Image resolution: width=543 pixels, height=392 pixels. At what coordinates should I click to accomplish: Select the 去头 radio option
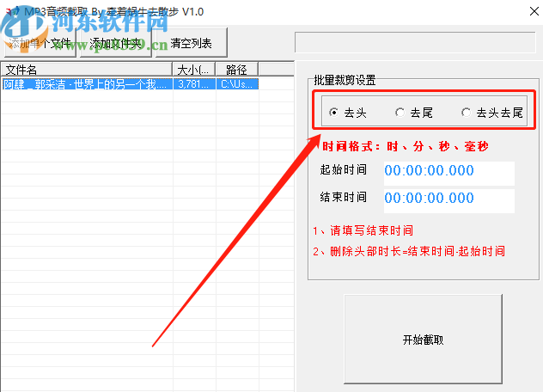348,113
